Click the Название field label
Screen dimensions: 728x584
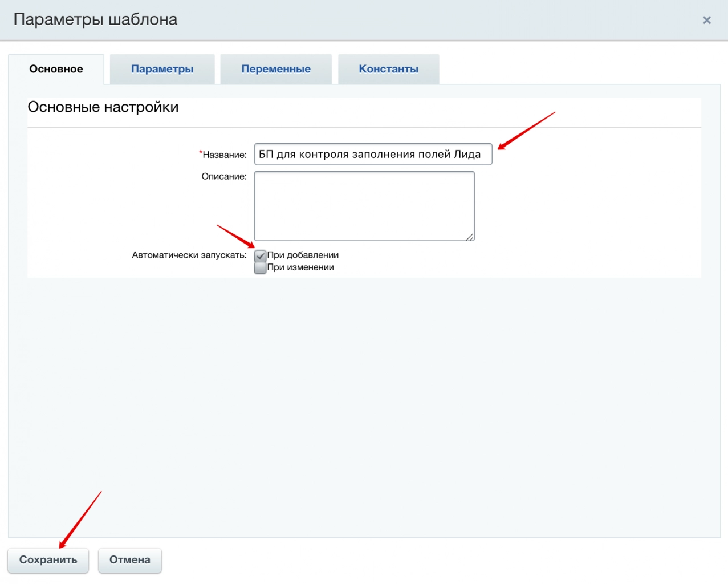(225, 155)
